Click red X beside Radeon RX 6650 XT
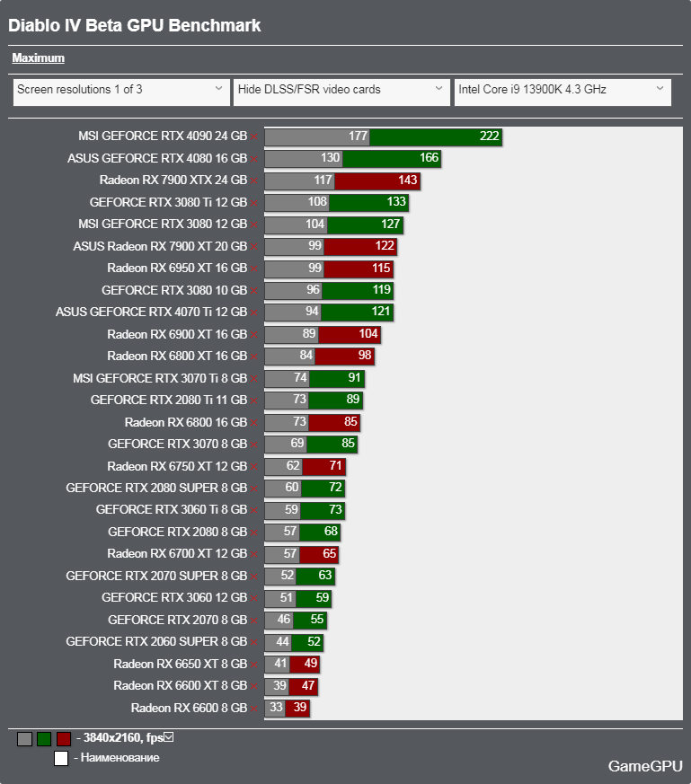This screenshot has height=784, width=691. (x=254, y=665)
